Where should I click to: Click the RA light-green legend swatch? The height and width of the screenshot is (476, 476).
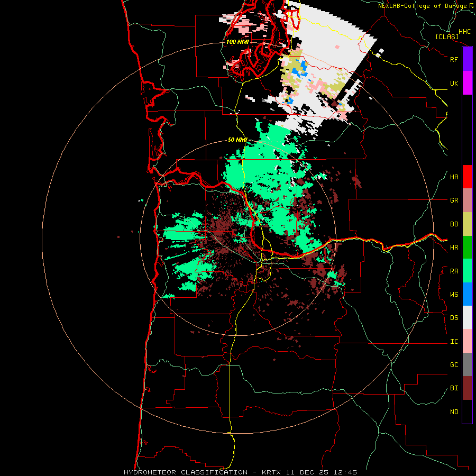467,271
